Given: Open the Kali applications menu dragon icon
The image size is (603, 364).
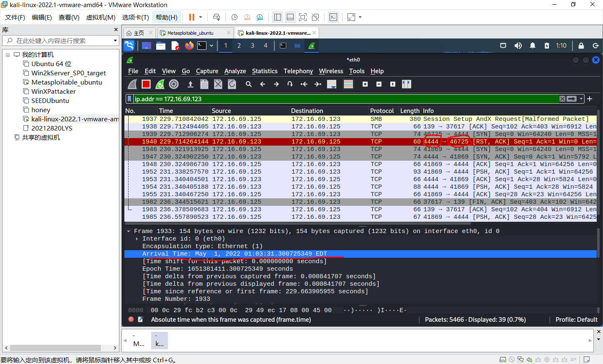Looking at the screenshot, I should (x=129, y=46).
